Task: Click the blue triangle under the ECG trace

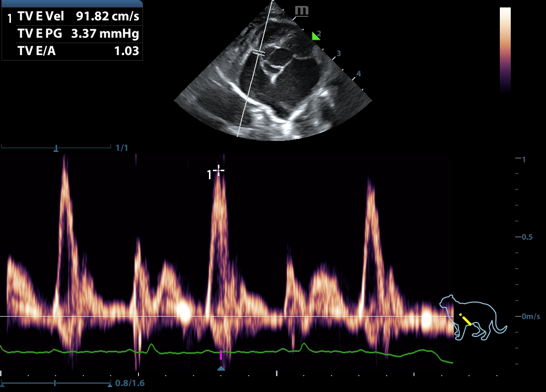Action: coord(221,368)
